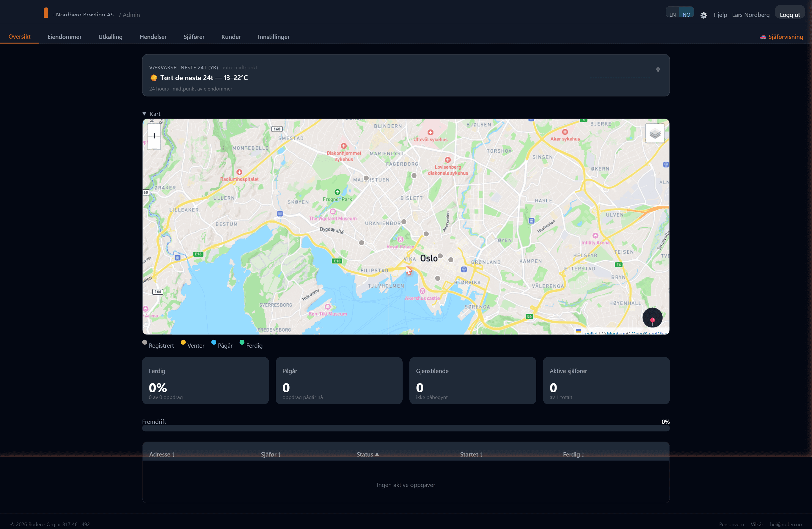The image size is (812, 529).
Task: Sort table by Ferdig column
Action: click(573, 454)
